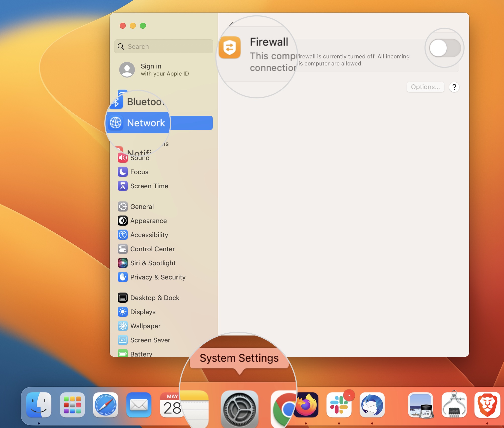Click Sign in with Apple ID
Screen dimensions: 504x428
coord(163,69)
